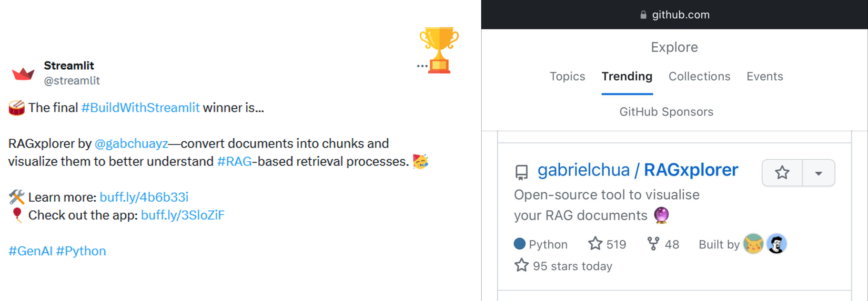
Task: Click the lock icon beside github.com
Action: (643, 15)
